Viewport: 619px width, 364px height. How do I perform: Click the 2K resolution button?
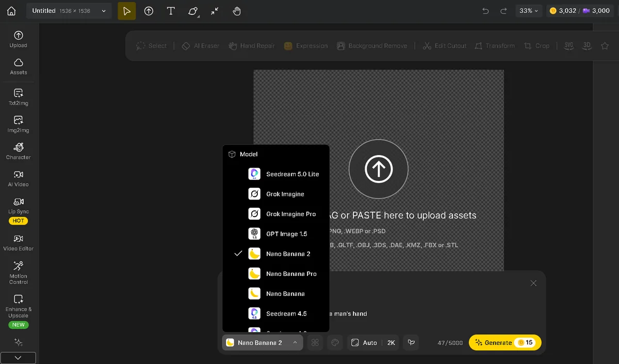click(x=391, y=342)
